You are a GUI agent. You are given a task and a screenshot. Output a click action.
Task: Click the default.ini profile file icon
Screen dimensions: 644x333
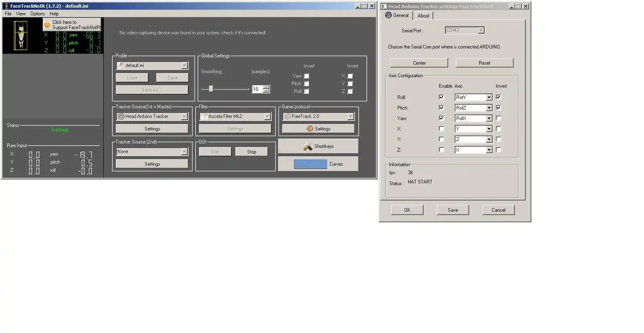pos(121,65)
